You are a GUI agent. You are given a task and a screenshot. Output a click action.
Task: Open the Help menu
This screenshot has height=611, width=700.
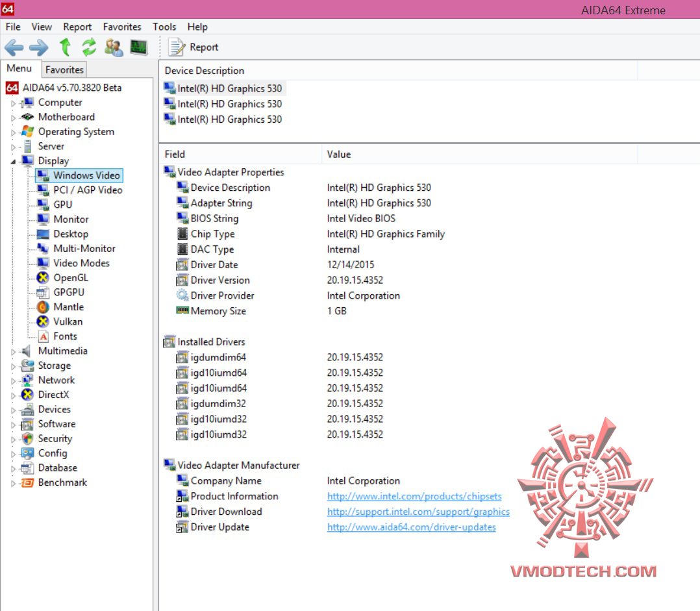click(x=197, y=27)
